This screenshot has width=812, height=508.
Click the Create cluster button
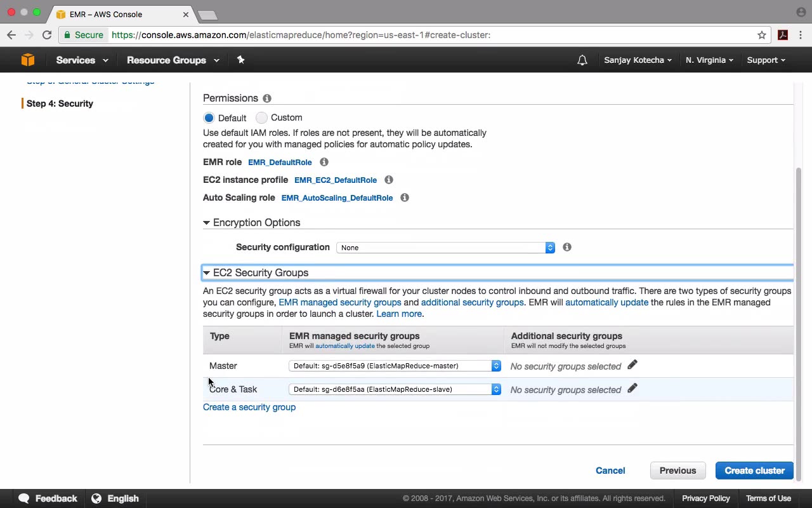(x=754, y=471)
